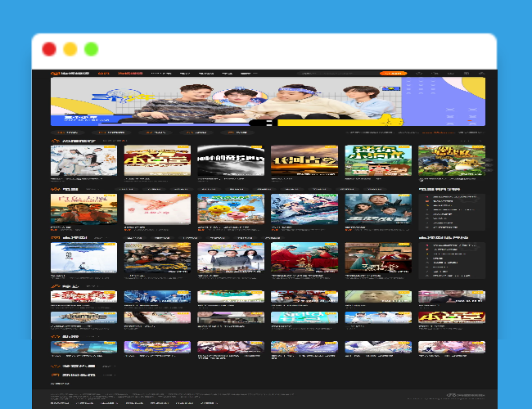532x409 pixels.
Task: Click the green macOS maximize dot
Action: click(92, 49)
